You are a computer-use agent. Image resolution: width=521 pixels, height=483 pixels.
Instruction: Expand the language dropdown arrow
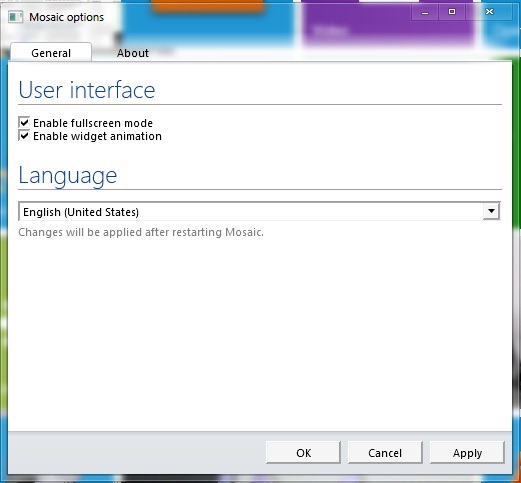491,211
